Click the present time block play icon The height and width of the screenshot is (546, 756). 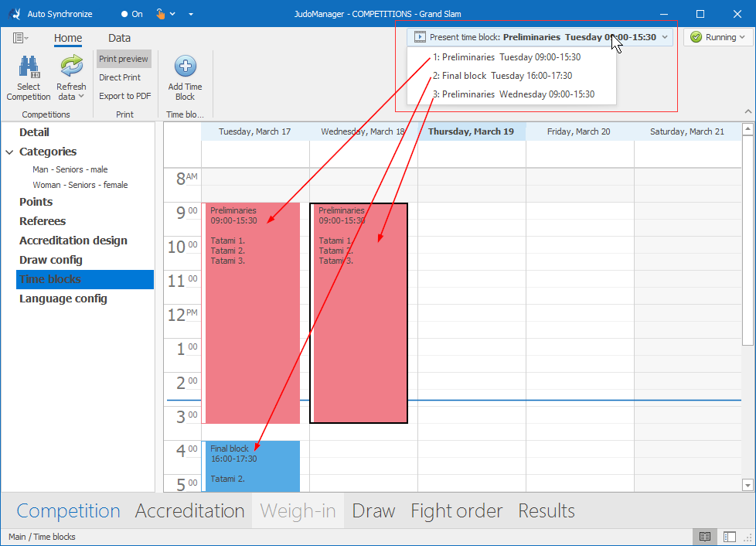click(420, 37)
